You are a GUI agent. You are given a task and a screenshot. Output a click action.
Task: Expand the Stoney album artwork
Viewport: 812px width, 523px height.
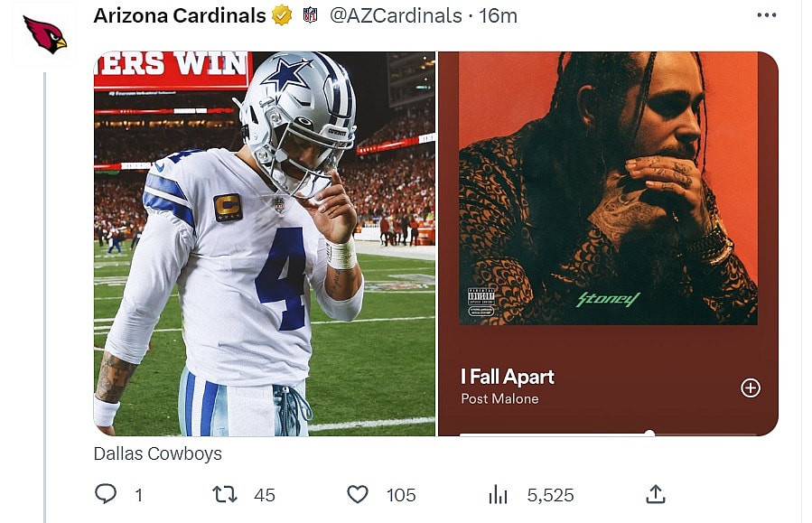[610, 190]
